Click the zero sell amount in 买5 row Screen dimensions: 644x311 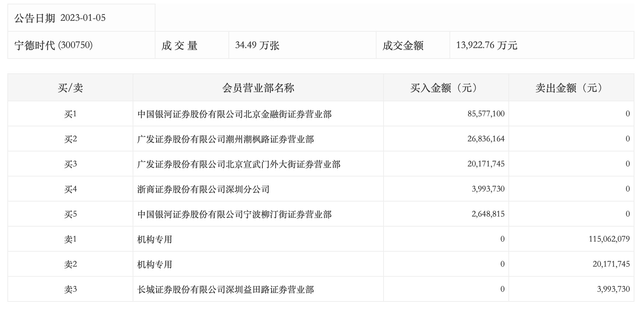[628, 214]
